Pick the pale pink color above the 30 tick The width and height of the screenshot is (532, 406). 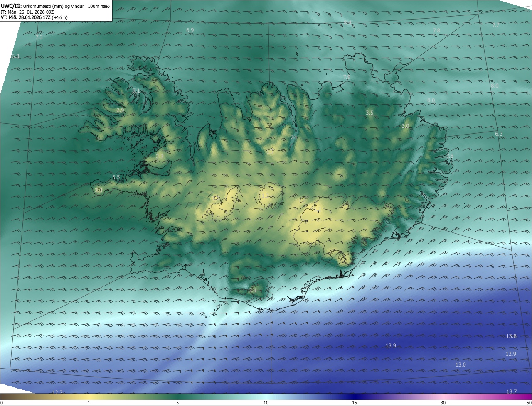[x=443, y=397]
